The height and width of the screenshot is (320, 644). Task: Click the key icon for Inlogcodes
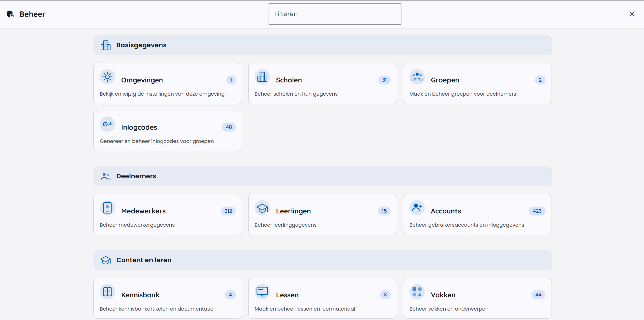(x=107, y=124)
